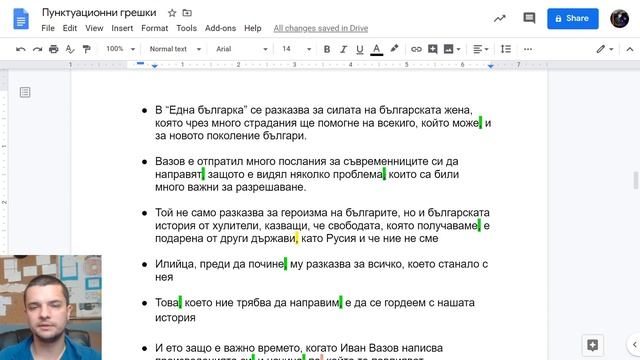Open the Edit menu
The height and width of the screenshot is (360, 640).
[70, 28]
